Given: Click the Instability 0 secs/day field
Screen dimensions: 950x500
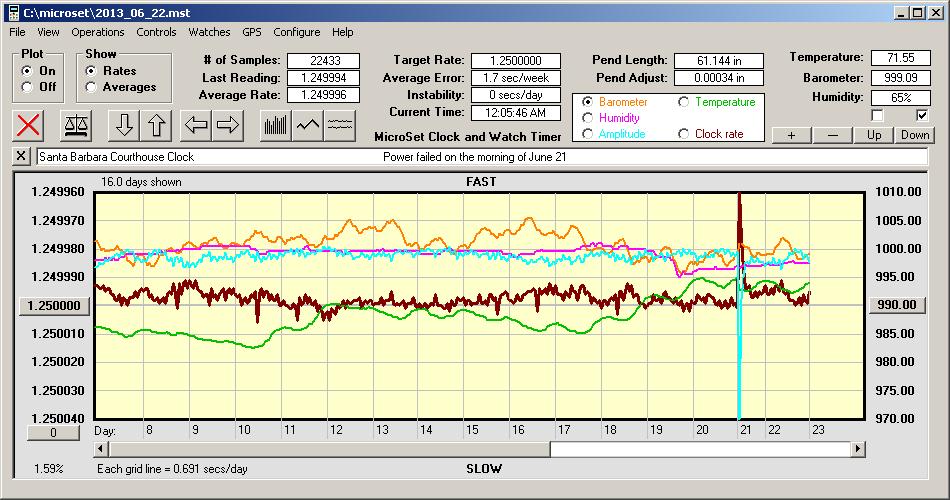Looking at the screenshot, I should [x=516, y=95].
